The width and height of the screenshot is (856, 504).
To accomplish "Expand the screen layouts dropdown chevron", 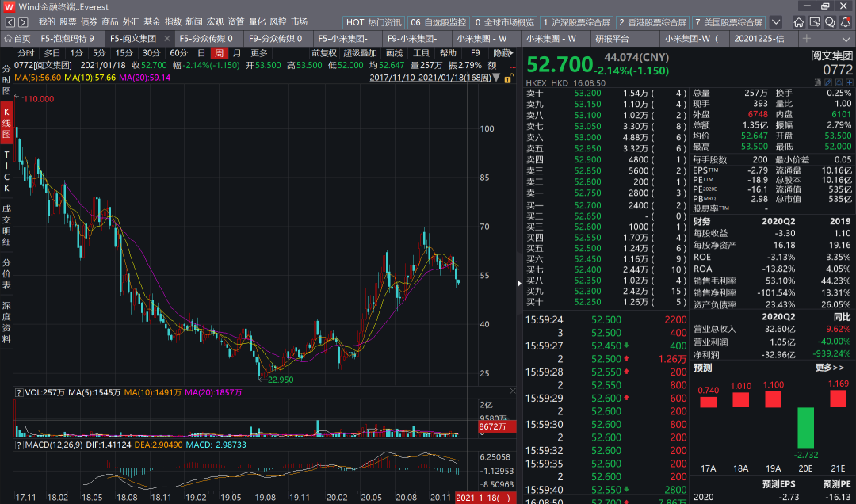I will [776, 22].
